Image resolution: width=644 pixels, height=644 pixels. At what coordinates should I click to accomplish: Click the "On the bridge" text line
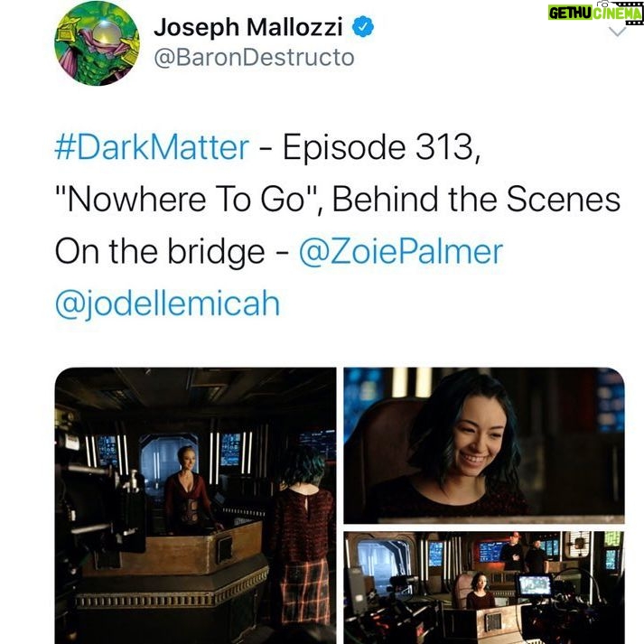[160, 252]
